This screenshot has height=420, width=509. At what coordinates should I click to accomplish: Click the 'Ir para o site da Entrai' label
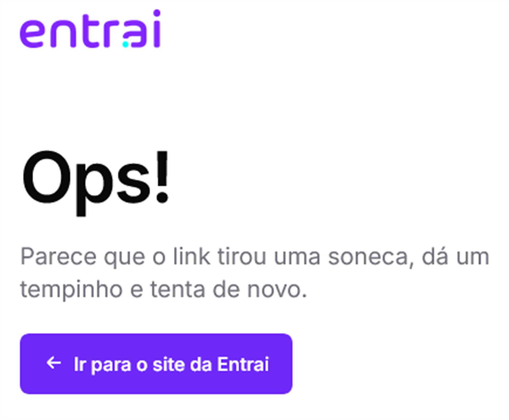point(171,364)
